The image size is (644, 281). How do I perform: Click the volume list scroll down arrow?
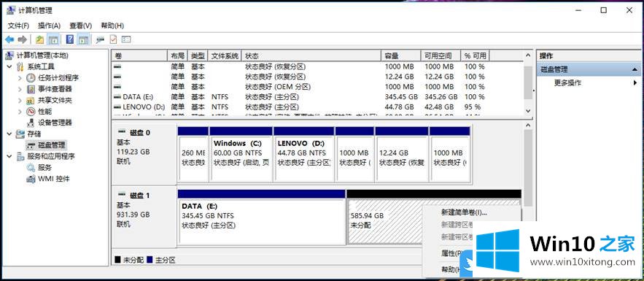point(528,111)
